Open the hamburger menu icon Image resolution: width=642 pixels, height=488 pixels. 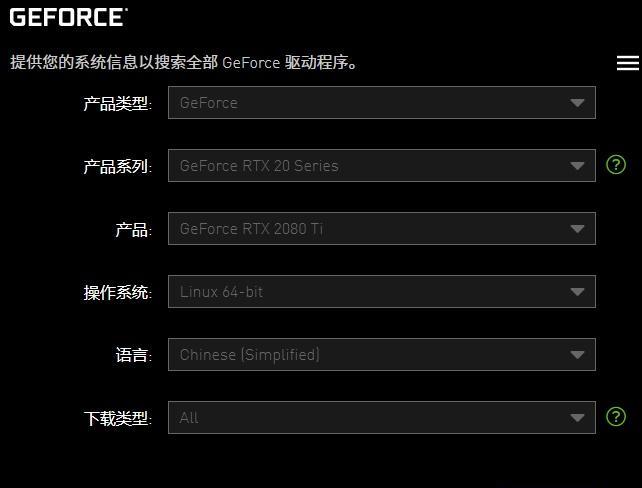(x=628, y=63)
